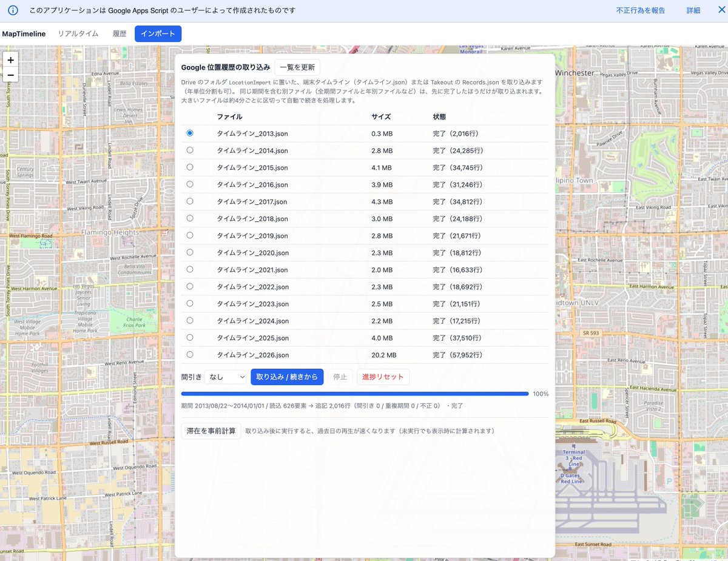Click Flamingo Heights label on map
Image resolution: width=728 pixels, height=561 pixels.
[110, 232]
